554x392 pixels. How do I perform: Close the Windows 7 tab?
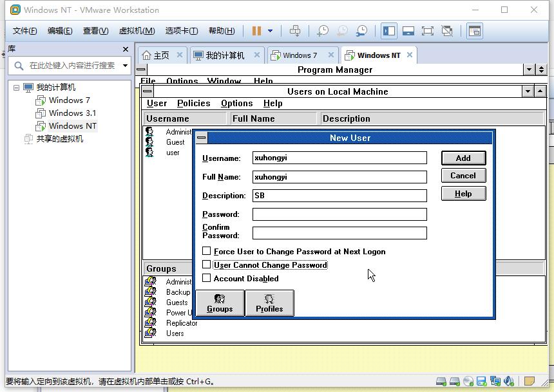(331, 55)
